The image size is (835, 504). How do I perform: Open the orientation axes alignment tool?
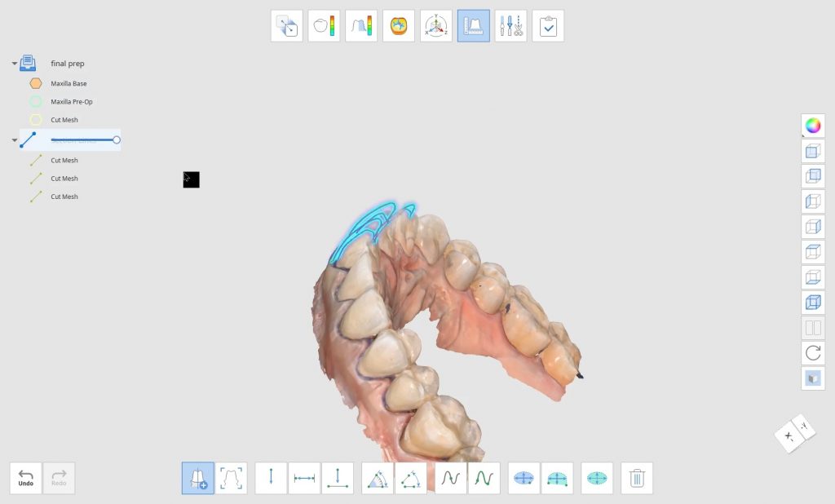(x=435, y=25)
